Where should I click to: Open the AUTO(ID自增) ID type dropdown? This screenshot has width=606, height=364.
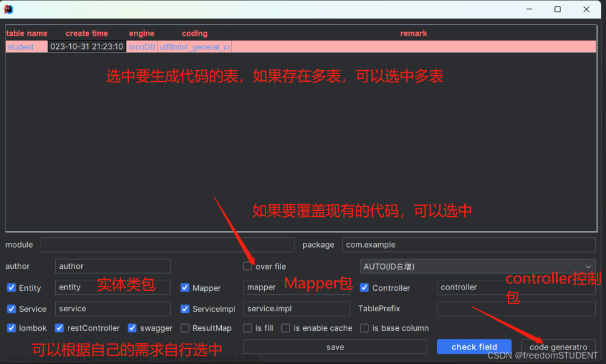[478, 266]
